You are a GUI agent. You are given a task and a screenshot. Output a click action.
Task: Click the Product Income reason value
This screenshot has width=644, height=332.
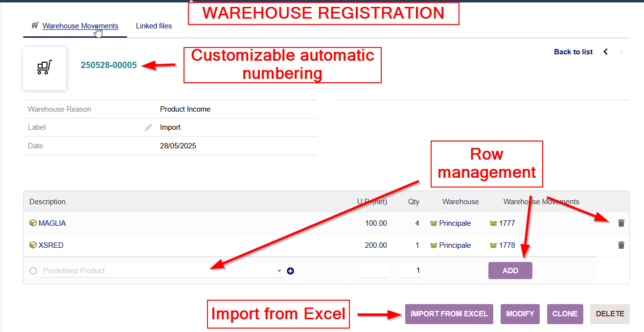pos(185,109)
